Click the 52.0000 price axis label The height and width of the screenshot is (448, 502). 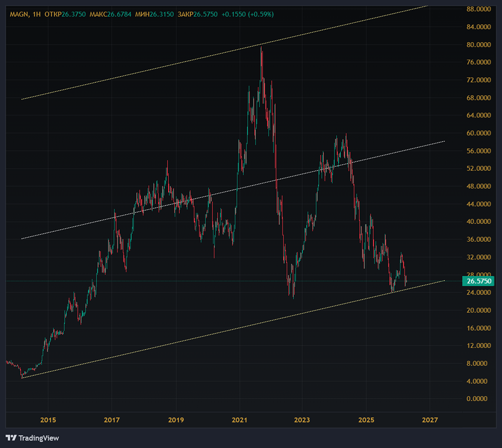(x=478, y=169)
